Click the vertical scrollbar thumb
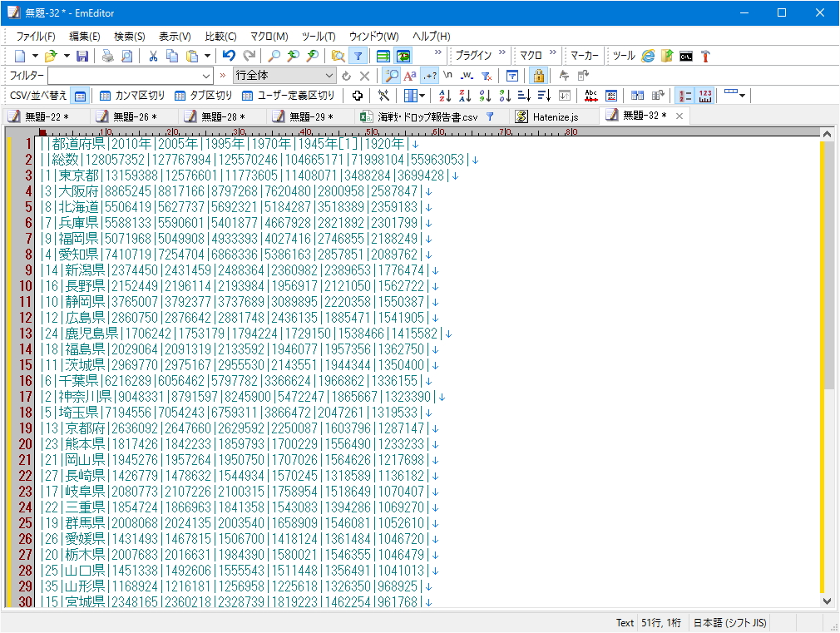 (828, 265)
